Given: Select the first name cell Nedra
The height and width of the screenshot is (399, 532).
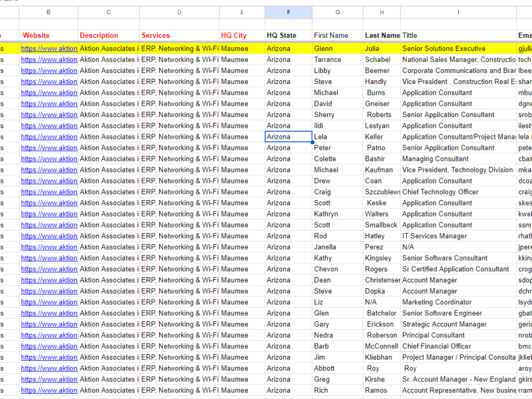Looking at the screenshot, I should pos(338,335).
